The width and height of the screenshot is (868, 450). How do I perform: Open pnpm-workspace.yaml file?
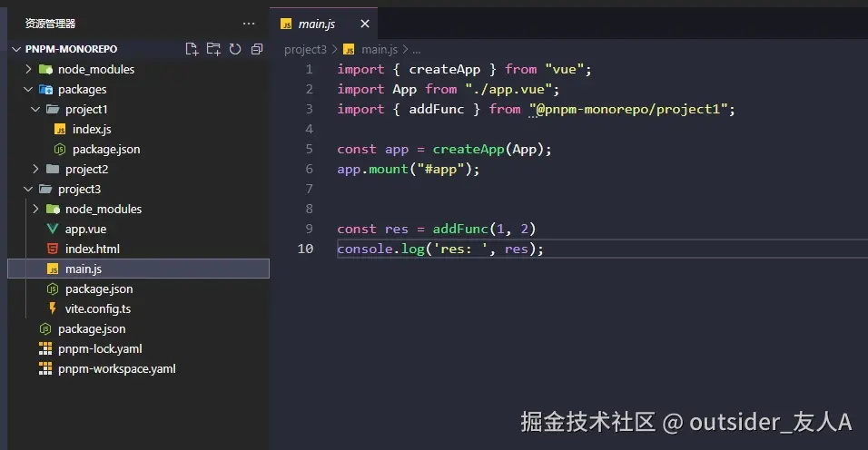point(117,368)
